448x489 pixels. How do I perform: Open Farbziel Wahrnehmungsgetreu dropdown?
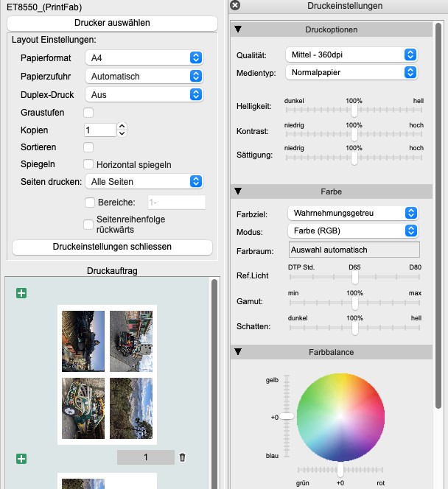click(351, 214)
